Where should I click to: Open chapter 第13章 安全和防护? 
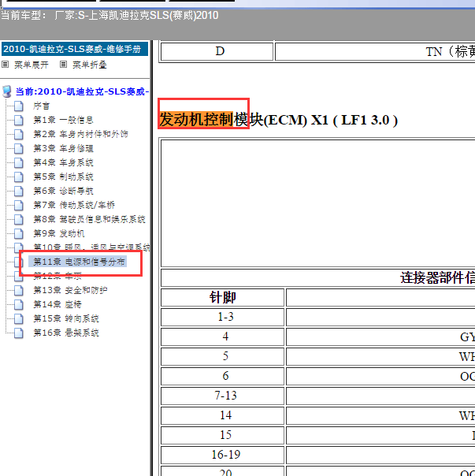pos(70,290)
